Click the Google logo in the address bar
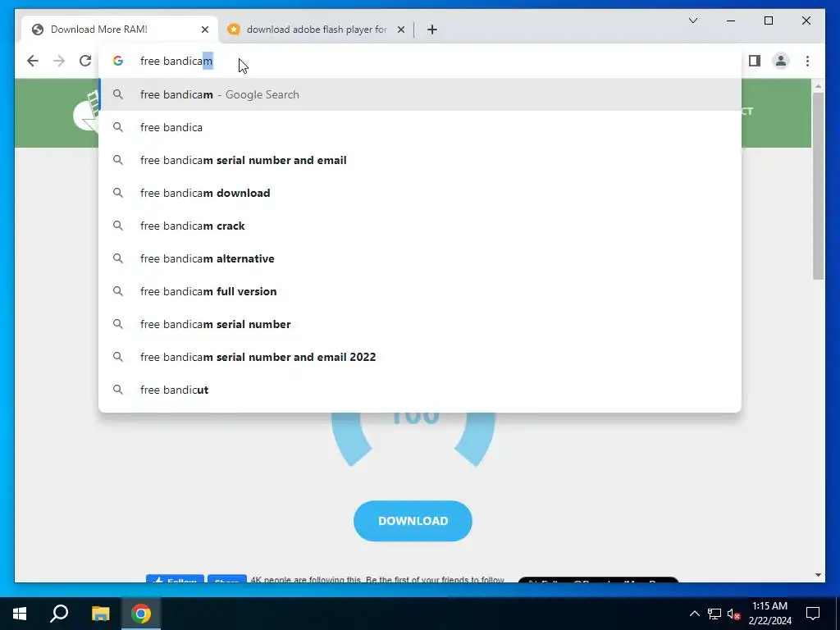 pyautogui.click(x=118, y=61)
